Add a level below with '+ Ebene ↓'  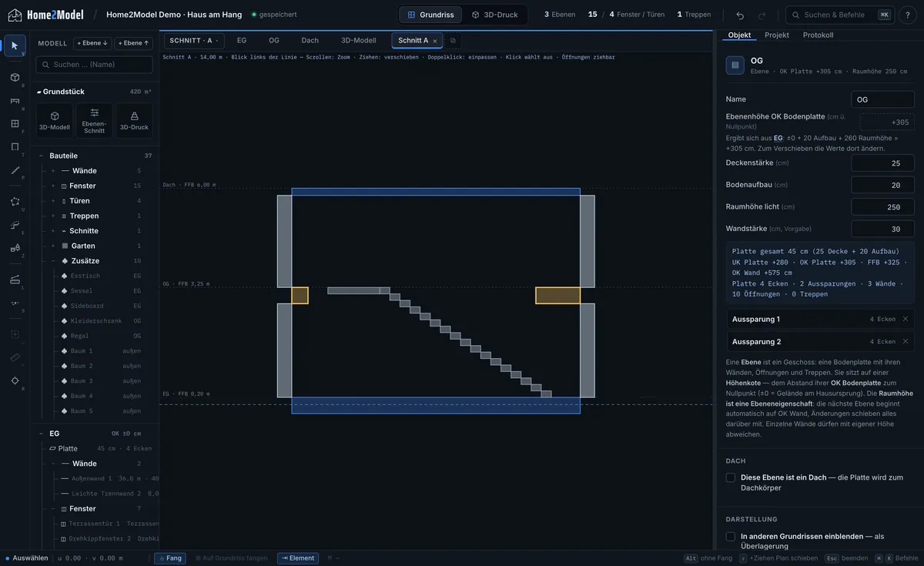(x=92, y=43)
